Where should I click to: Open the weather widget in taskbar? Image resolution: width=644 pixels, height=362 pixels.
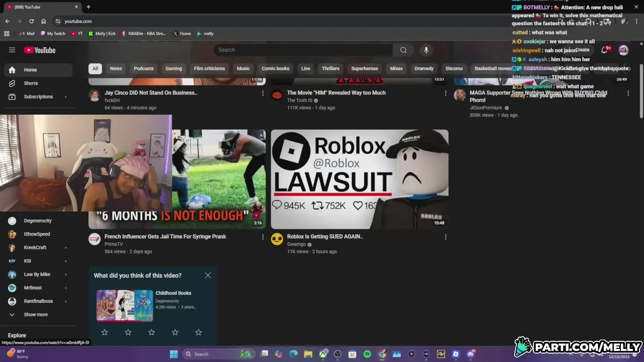pos(18,354)
